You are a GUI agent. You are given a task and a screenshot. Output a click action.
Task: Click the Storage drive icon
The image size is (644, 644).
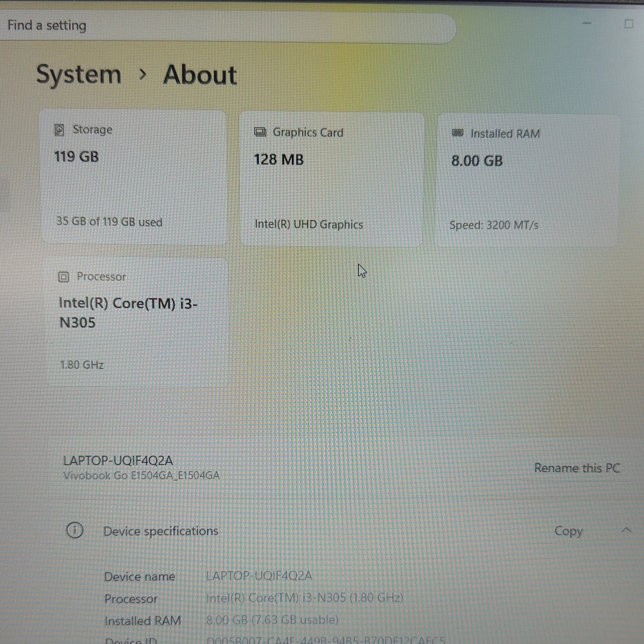click(60, 130)
